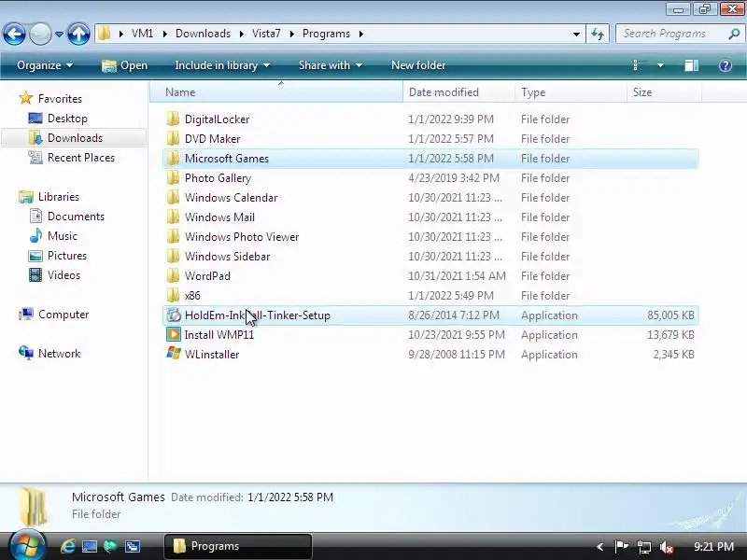
Task: Open Recent Places in Favorites
Action: click(81, 158)
